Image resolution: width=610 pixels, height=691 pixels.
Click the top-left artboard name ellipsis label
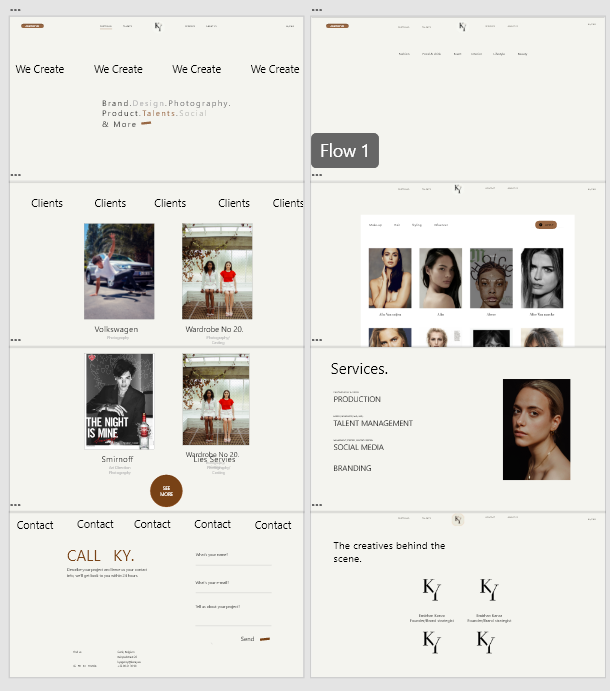coord(15,10)
